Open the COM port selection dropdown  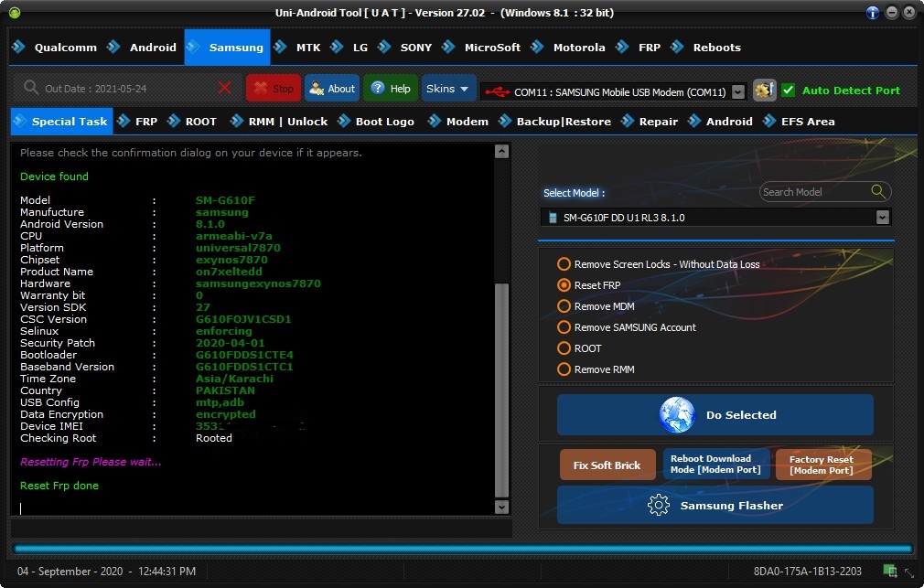point(738,92)
